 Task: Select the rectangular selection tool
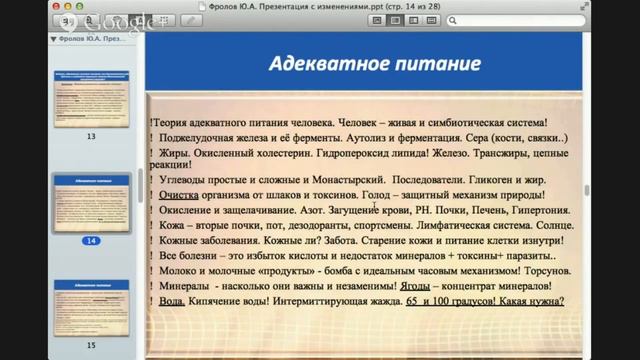click(x=164, y=20)
